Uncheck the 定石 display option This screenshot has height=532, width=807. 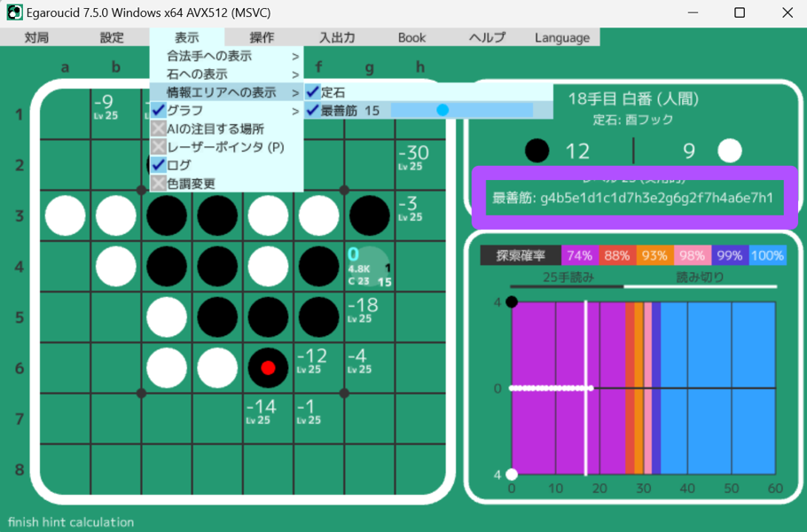313,91
